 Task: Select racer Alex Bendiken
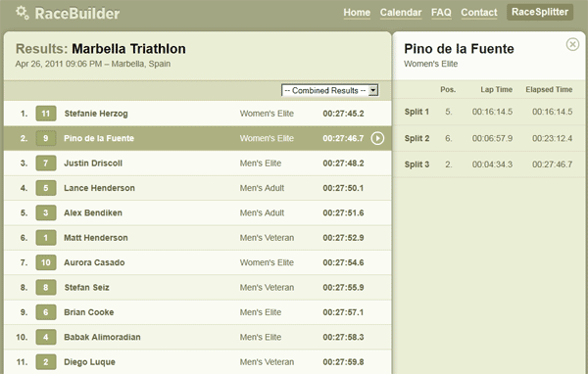point(93,212)
